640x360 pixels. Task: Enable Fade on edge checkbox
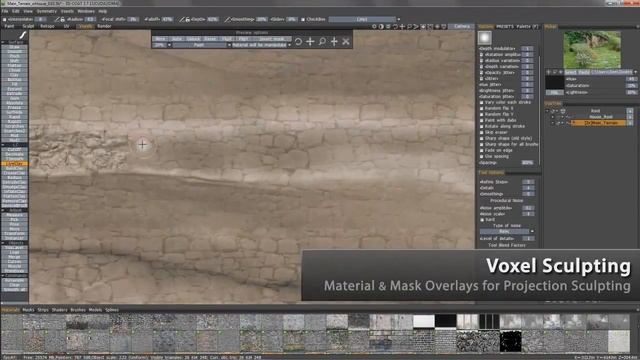tap(482, 150)
